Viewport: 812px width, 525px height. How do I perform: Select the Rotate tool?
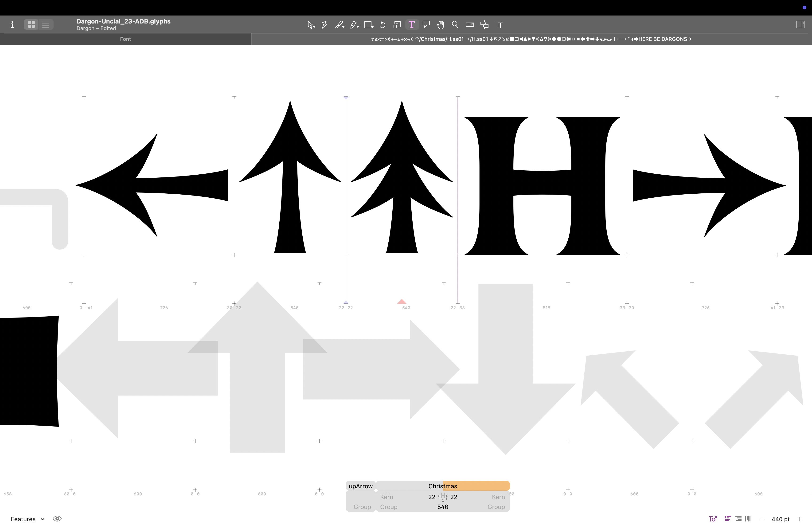pos(383,24)
